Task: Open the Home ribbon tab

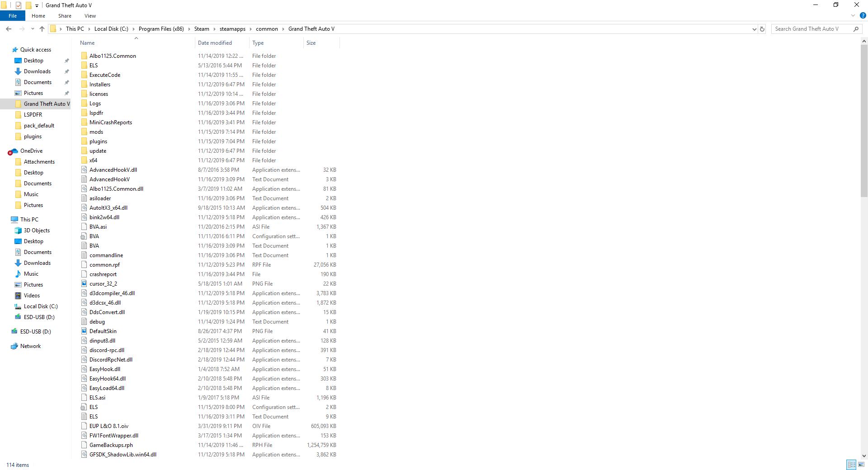Action: [x=38, y=16]
